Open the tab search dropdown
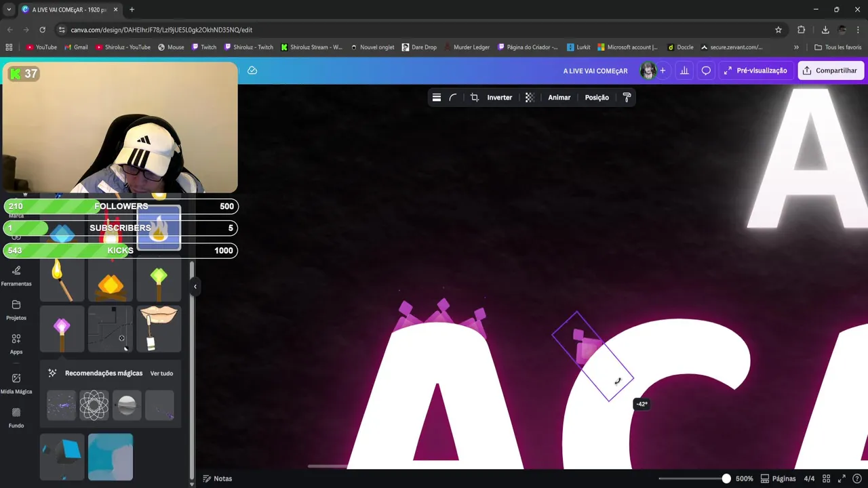 point(9,9)
